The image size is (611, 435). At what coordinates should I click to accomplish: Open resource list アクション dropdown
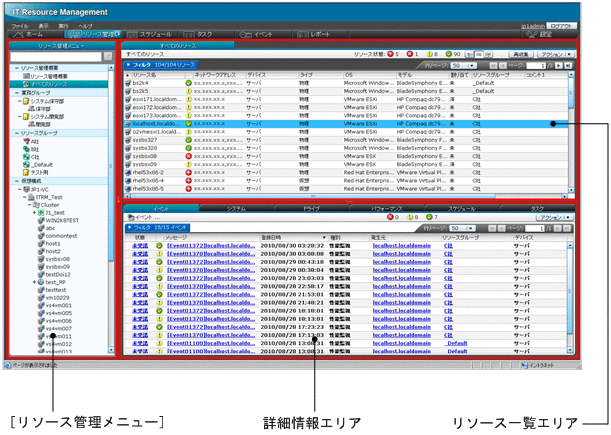tap(555, 54)
